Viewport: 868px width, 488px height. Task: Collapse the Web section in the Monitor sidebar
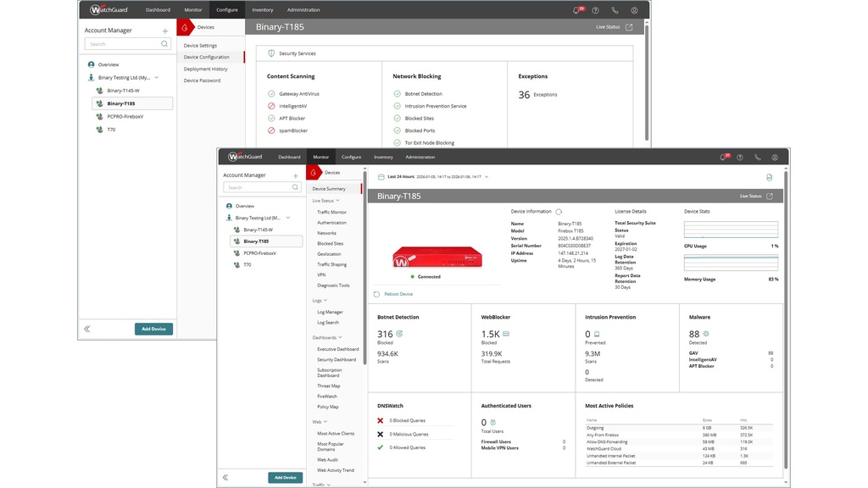tap(325, 422)
